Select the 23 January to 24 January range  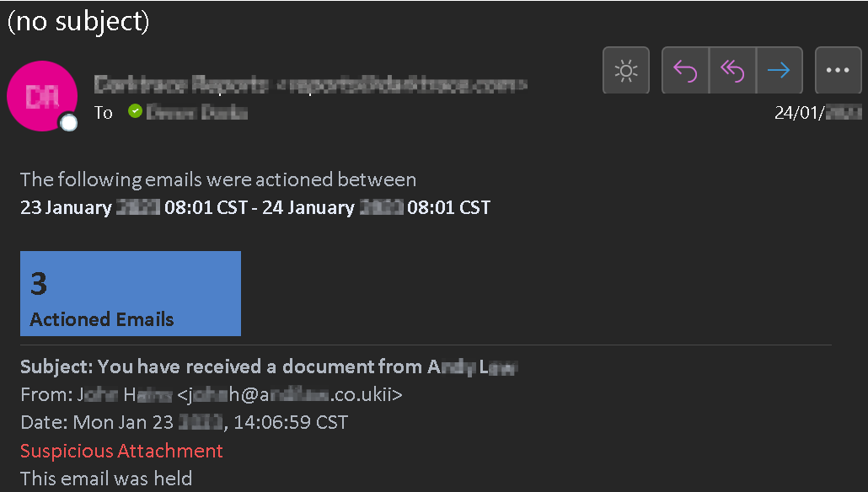[255, 207]
